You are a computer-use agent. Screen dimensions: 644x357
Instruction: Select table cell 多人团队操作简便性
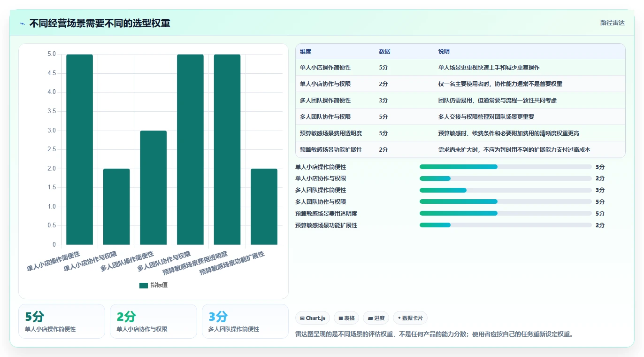pos(325,101)
